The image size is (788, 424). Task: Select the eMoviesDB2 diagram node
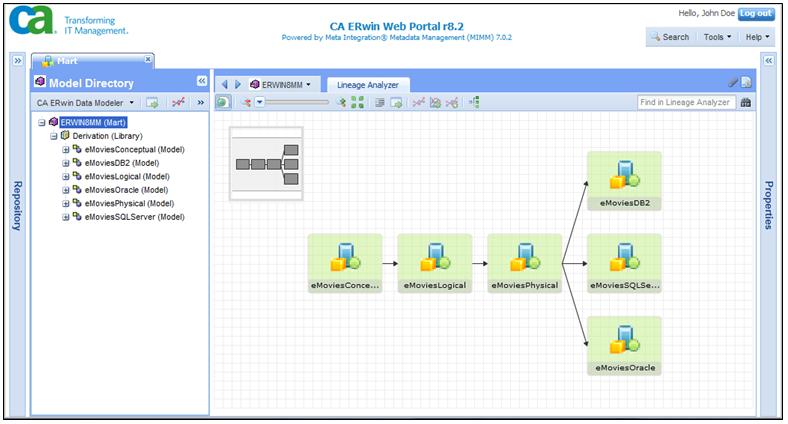(x=625, y=181)
